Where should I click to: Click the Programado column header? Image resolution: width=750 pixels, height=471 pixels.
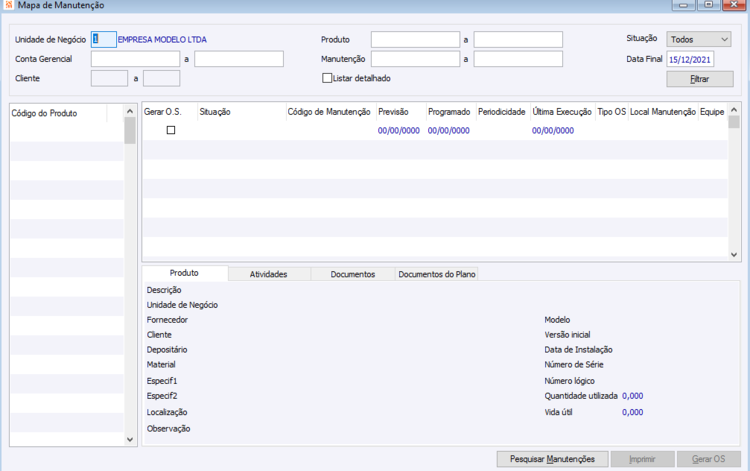(451, 112)
